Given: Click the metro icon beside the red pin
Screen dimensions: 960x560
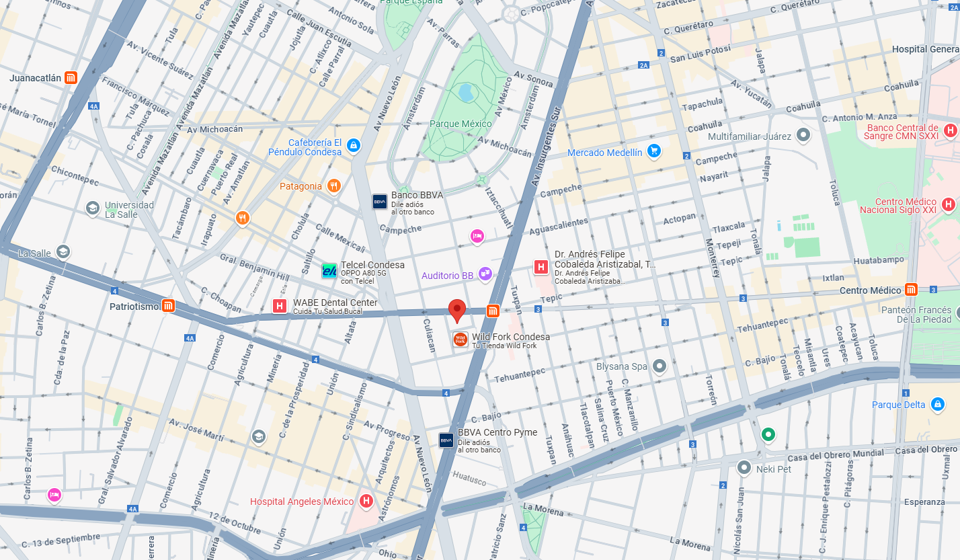Looking at the screenshot, I should 493,311.
